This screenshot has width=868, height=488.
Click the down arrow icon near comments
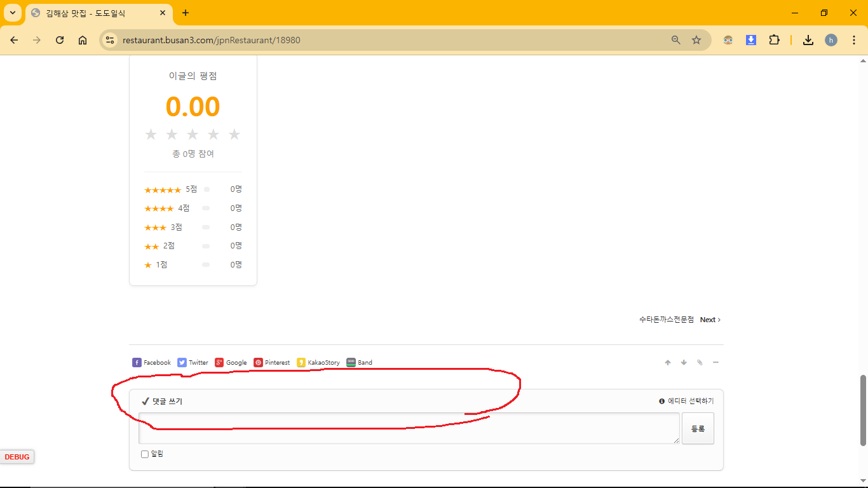click(x=684, y=363)
